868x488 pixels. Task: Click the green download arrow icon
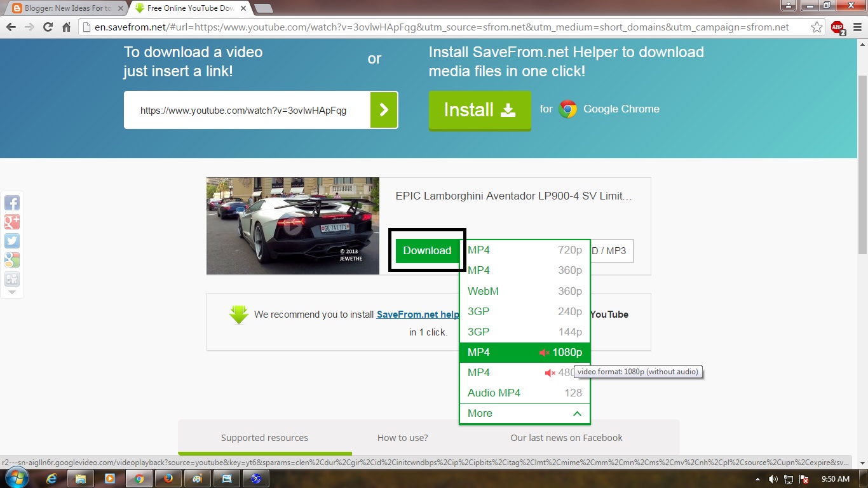239,315
